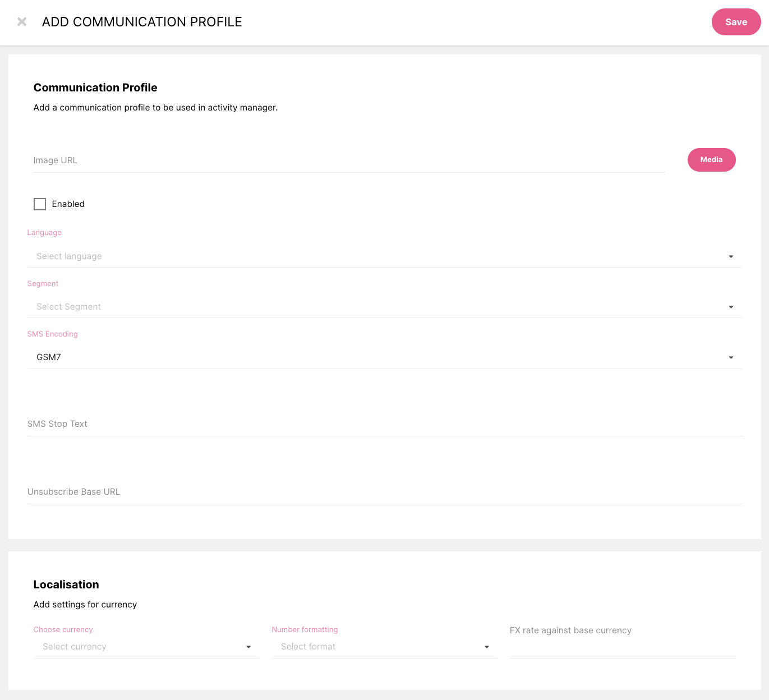Tick the Enabled checkbox

(x=40, y=204)
